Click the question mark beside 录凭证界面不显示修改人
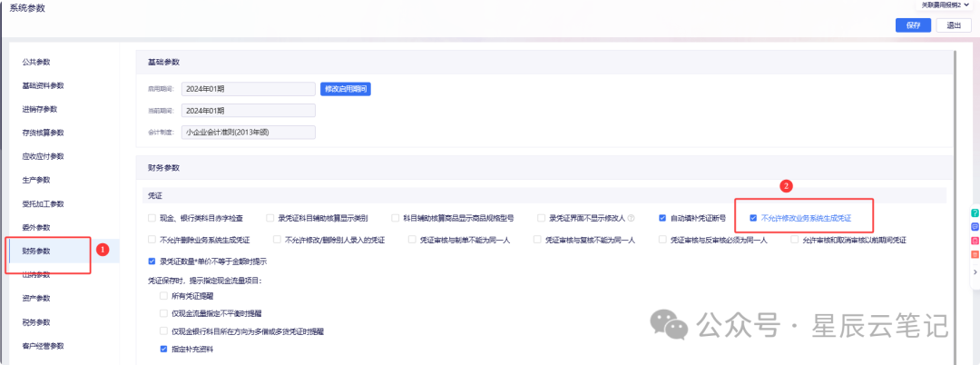 (x=631, y=218)
